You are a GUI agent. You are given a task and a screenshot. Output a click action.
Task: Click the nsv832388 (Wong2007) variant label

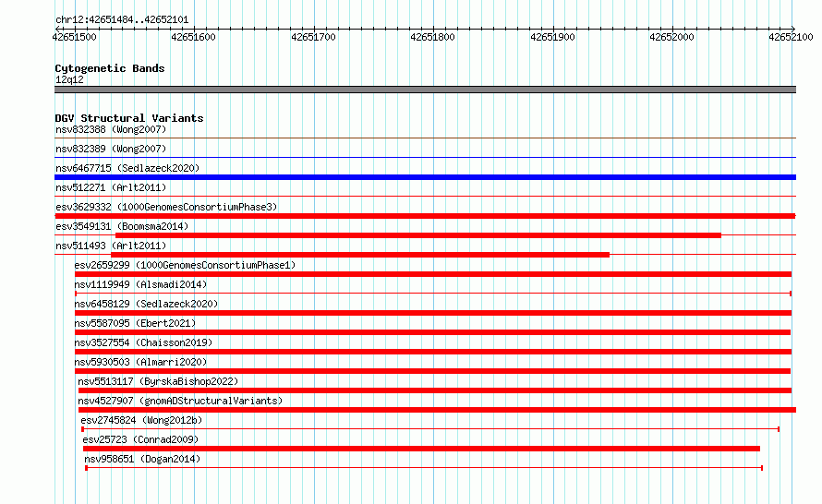coord(111,129)
